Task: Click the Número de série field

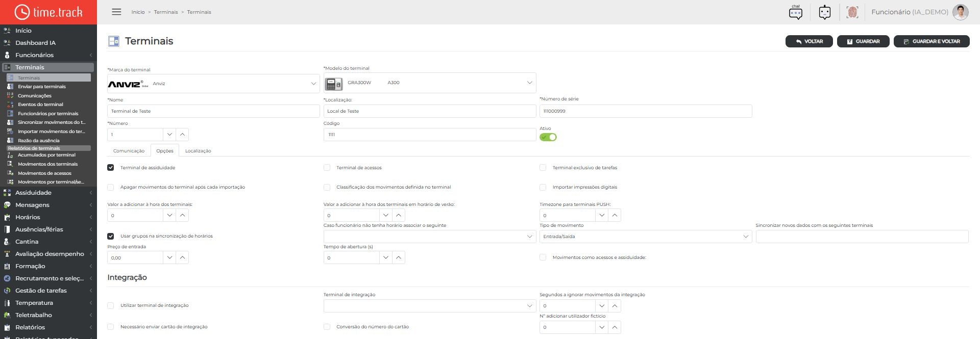Action: pyautogui.click(x=646, y=111)
